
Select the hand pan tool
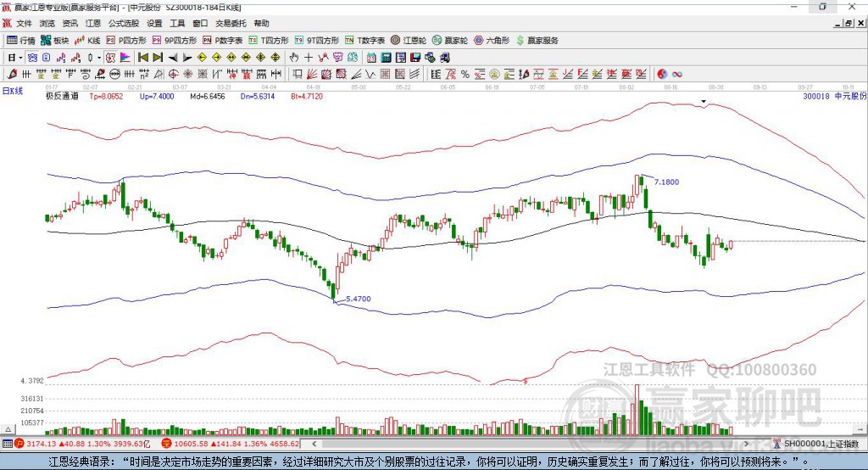tap(294, 58)
